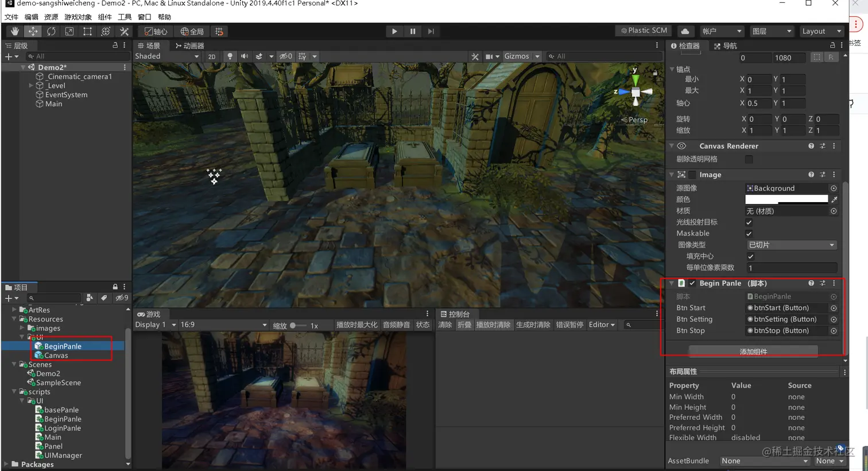868x471 pixels.
Task: Click the Pause button
Action: tap(413, 31)
